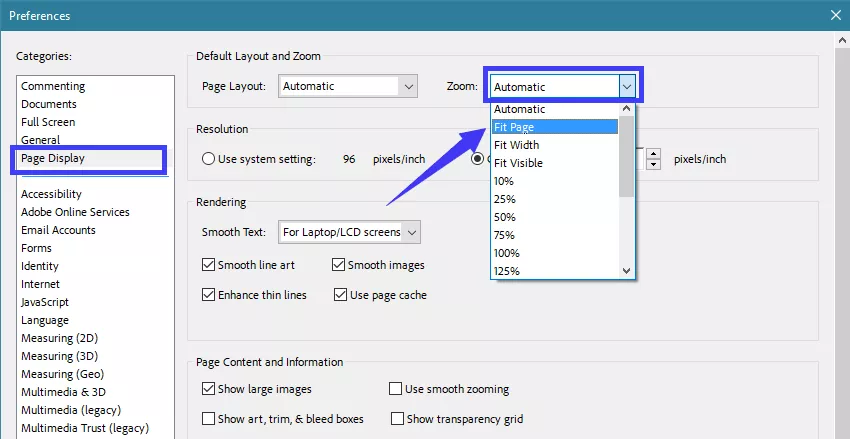Choose 10% zoom option
The width and height of the screenshot is (850, 439).
tap(555, 181)
